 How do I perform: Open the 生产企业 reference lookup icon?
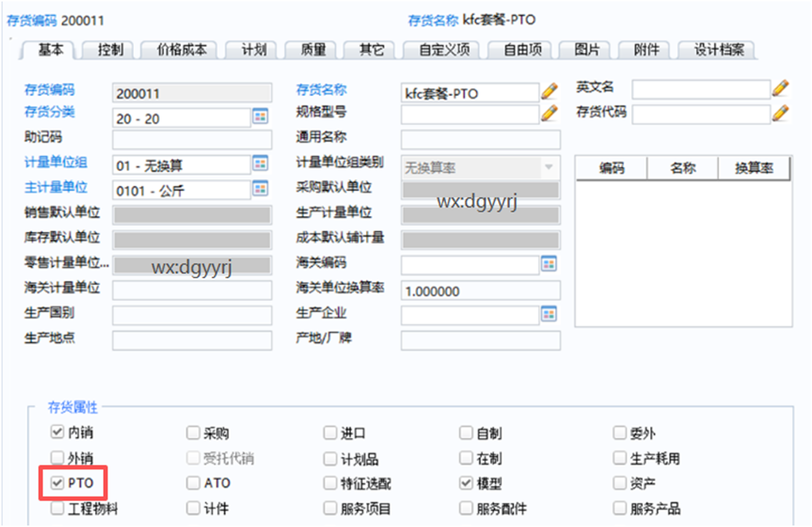click(549, 315)
